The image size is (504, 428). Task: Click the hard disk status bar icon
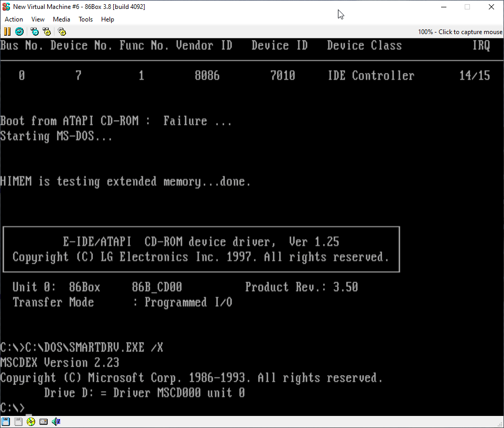click(43, 422)
